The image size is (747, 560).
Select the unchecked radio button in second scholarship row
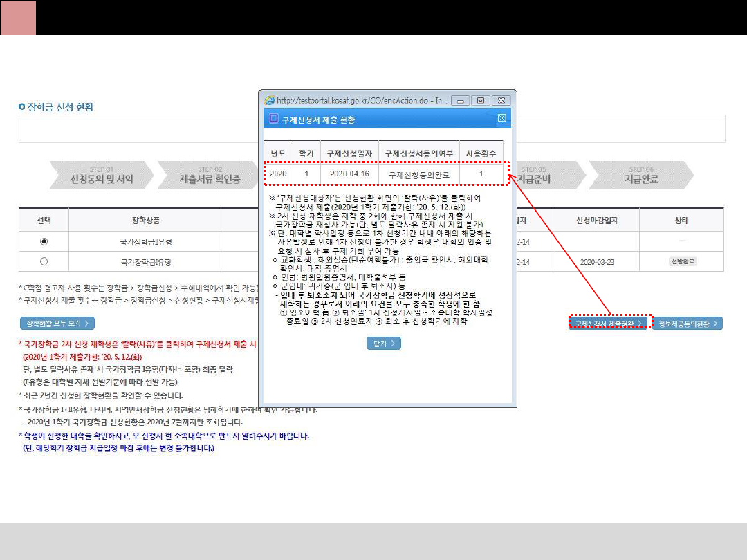(44, 262)
